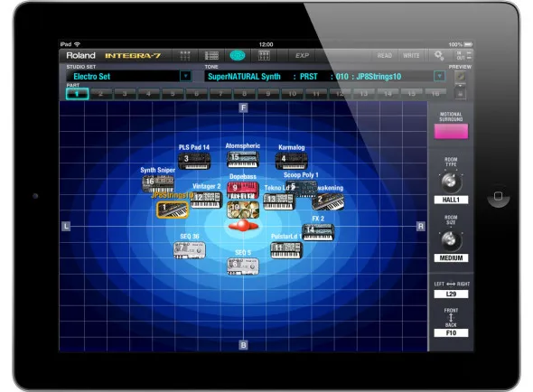Click the Electro Set studio set field
The height and width of the screenshot is (392, 533).
(129, 76)
